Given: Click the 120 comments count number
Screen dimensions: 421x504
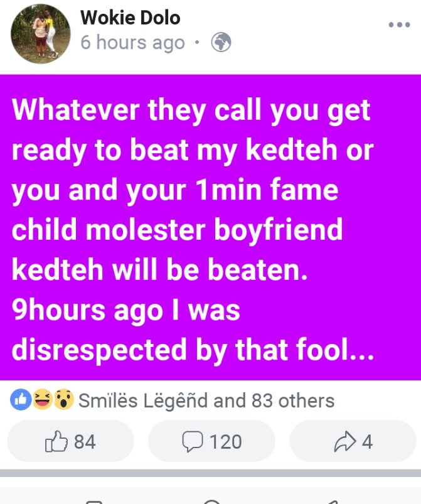Looking at the screenshot, I should 225,442.
